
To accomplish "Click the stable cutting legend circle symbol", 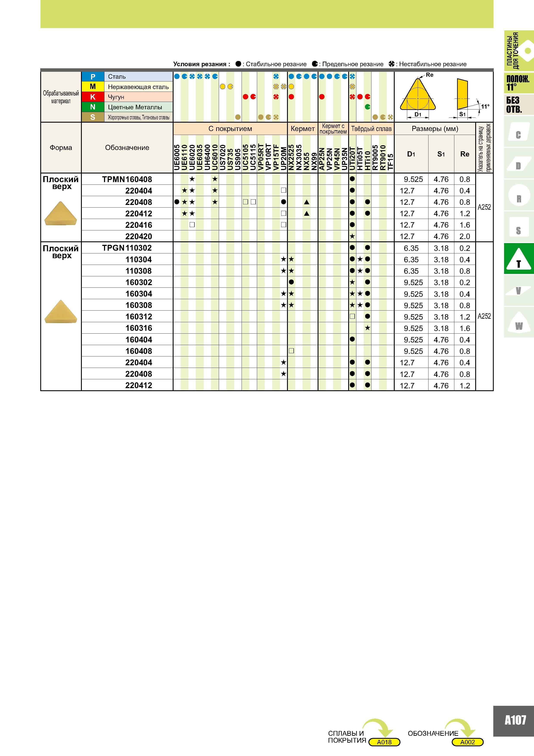I will 238,64.
